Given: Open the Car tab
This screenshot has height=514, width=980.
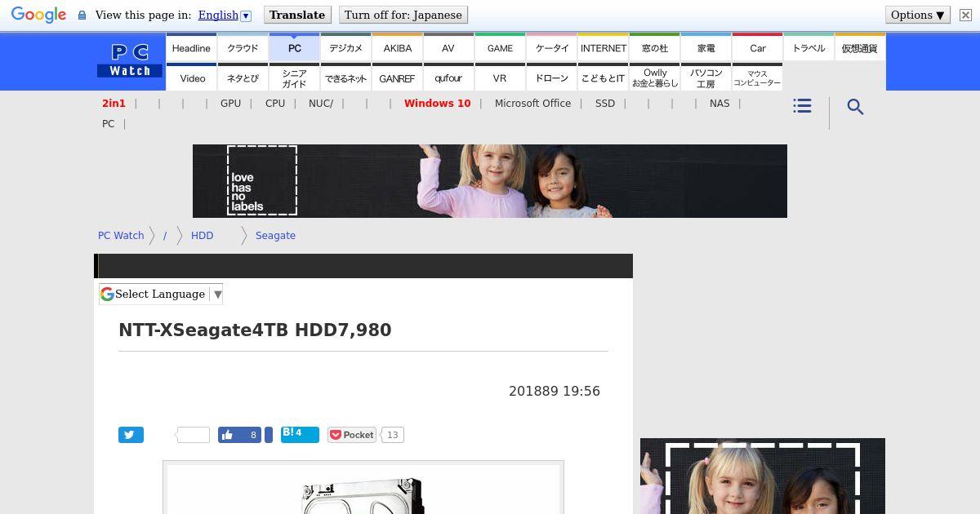Looking at the screenshot, I should tap(757, 47).
